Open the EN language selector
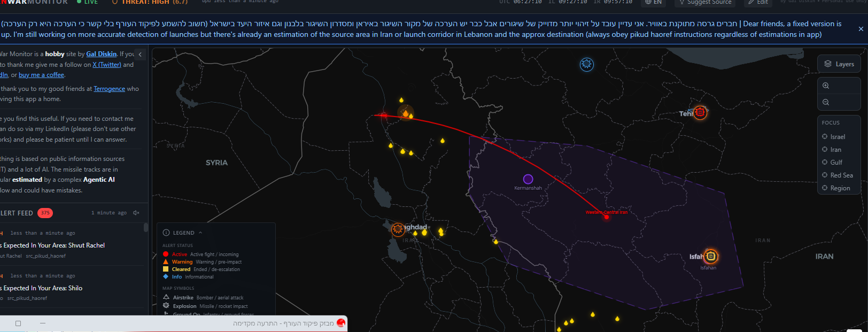The height and width of the screenshot is (332, 868). tap(653, 2)
